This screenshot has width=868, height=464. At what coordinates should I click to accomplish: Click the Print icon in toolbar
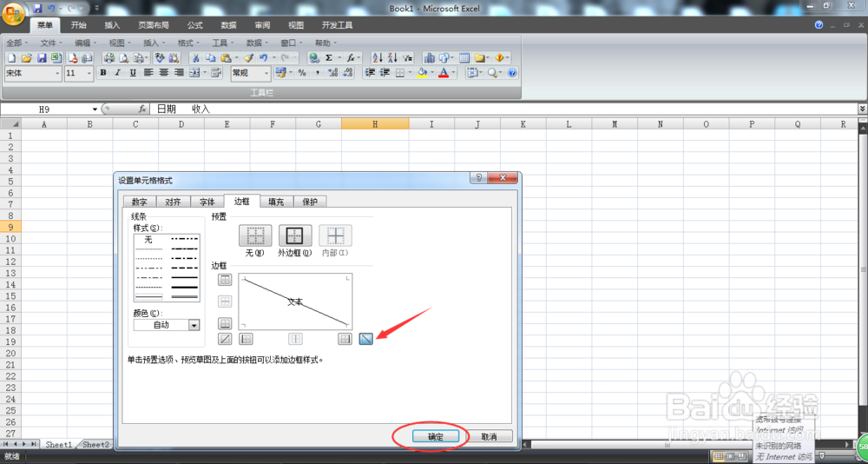(109, 57)
